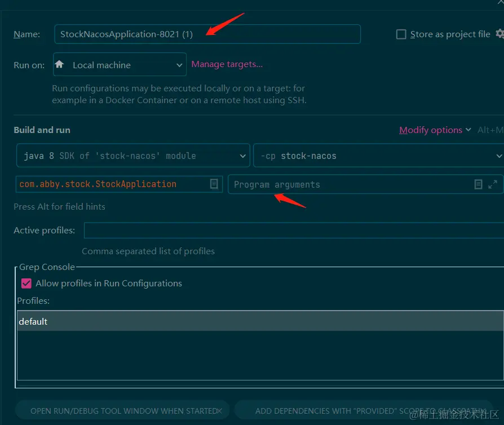Expand Modify options menu
The height and width of the screenshot is (425, 504).
(435, 130)
